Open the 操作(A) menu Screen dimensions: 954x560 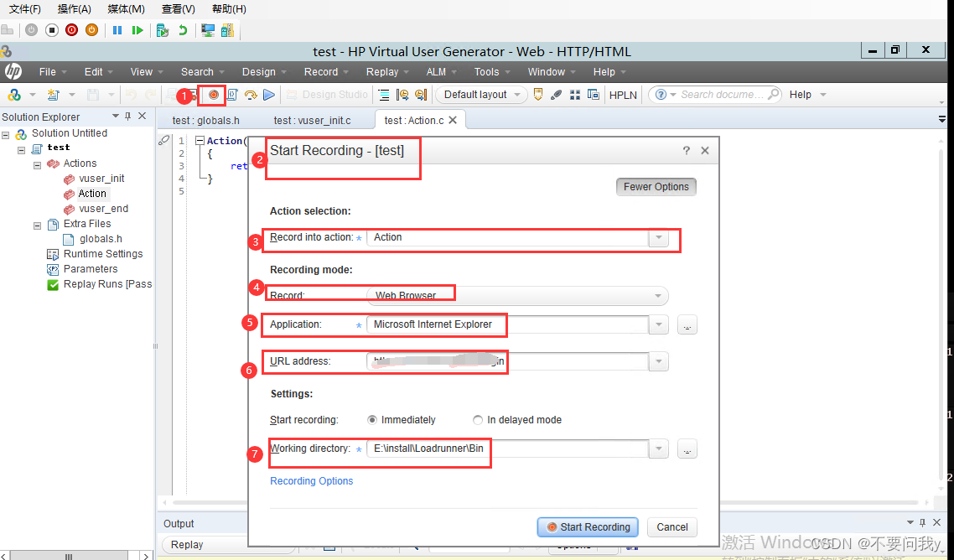[x=75, y=9]
